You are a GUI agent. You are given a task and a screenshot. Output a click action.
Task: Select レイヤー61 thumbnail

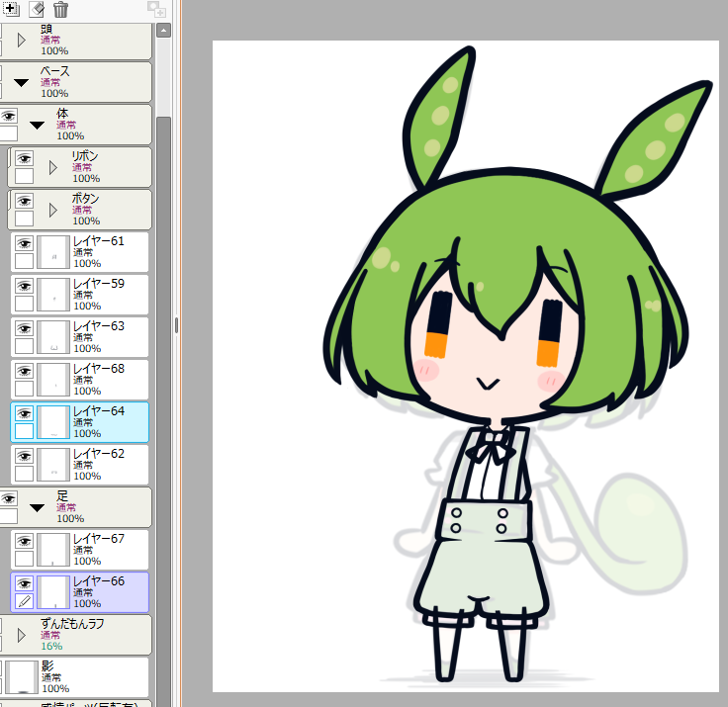click(53, 252)
